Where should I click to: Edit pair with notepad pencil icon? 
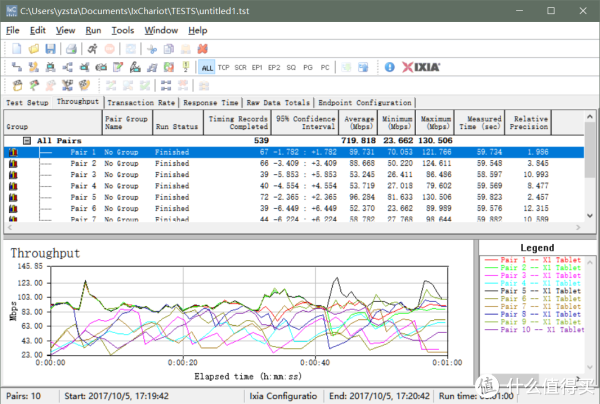point(118,67)
